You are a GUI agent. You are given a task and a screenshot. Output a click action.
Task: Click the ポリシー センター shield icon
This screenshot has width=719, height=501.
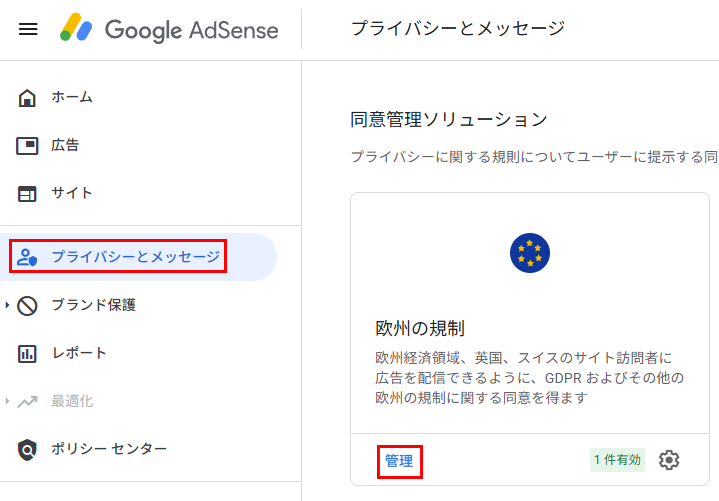click(27, 449)
